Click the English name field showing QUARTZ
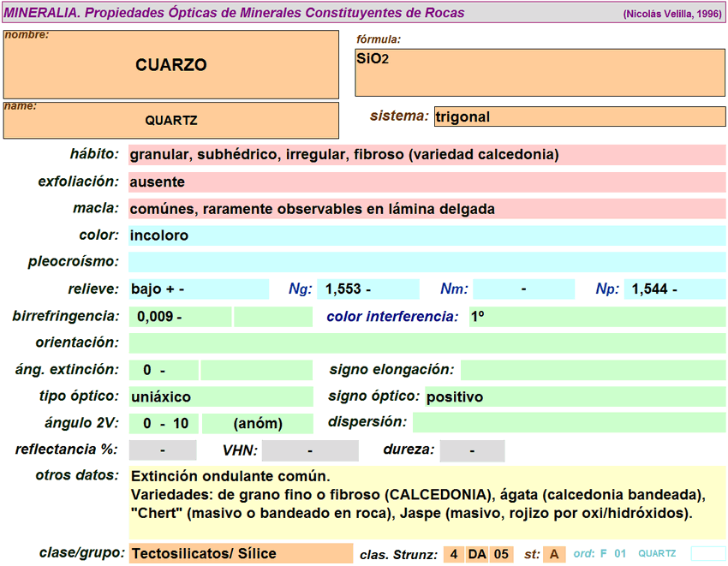The image size is (728, 566). (171, 121)
